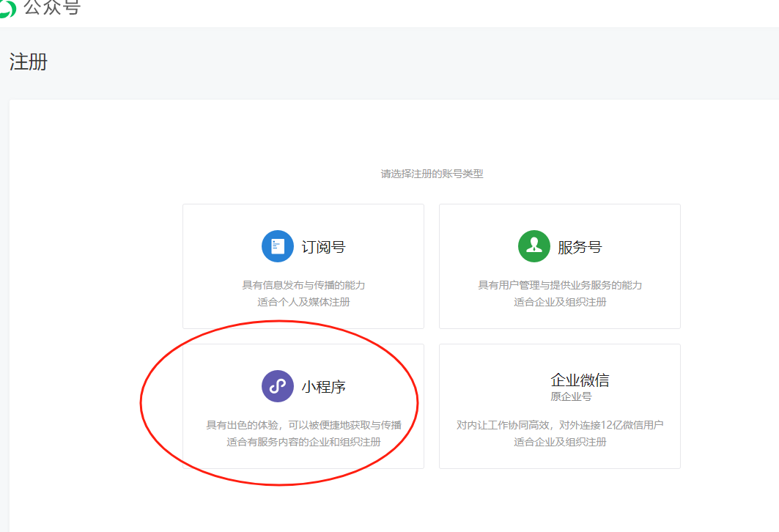Click the 适合有服务内容的企业和组织注册 text
The image size is (779, 532).
tap(303, 442)
